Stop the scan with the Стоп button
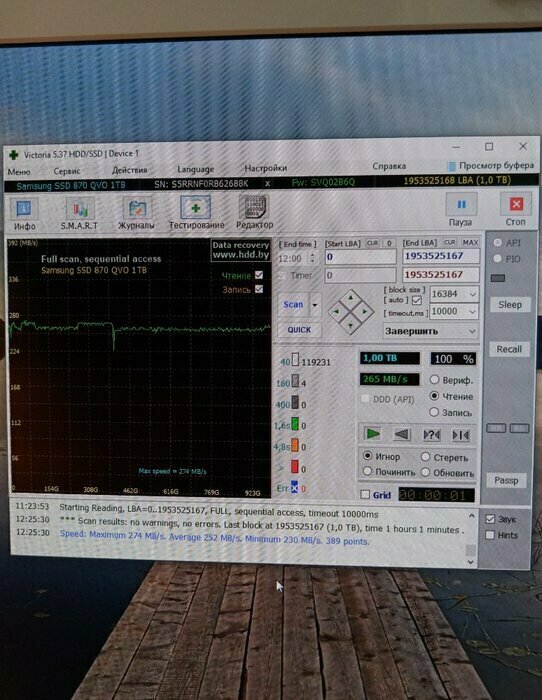 pos(516,209)
